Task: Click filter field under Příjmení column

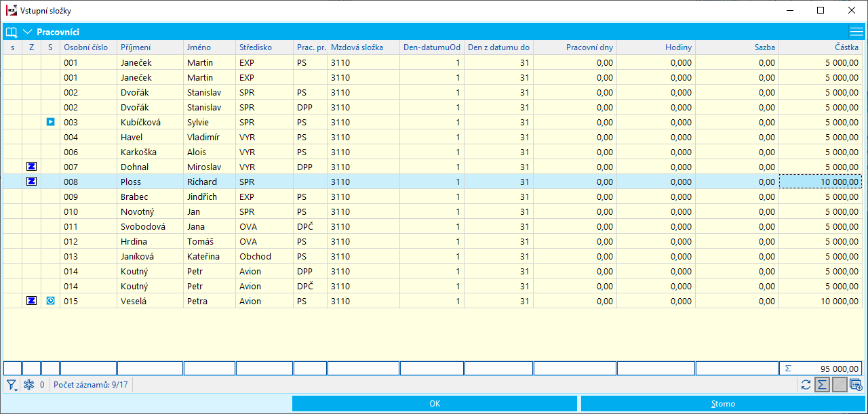Action: point(150,368)
